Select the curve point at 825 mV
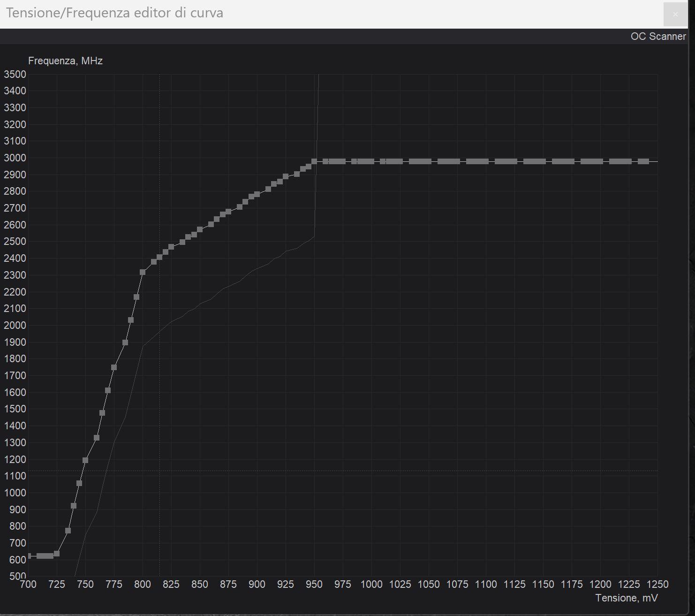The width and height of the screenshot is (695, 616). pyautogui.click(x=171, y=247)
